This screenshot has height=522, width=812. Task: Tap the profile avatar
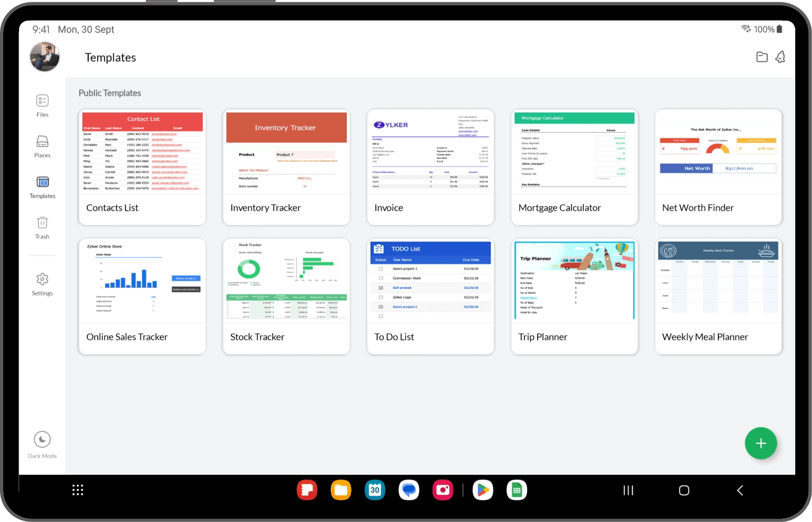pyautogui.click(x=44, y=57)
